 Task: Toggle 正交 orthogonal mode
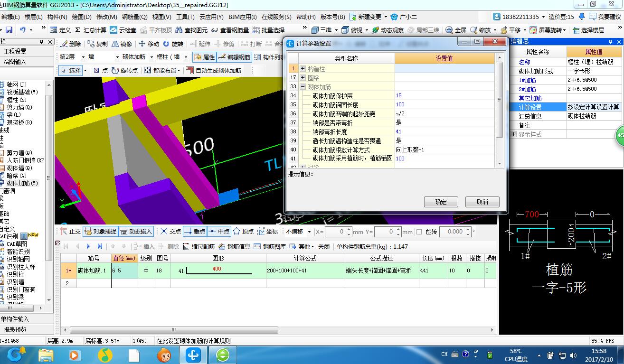coord(71,232)
